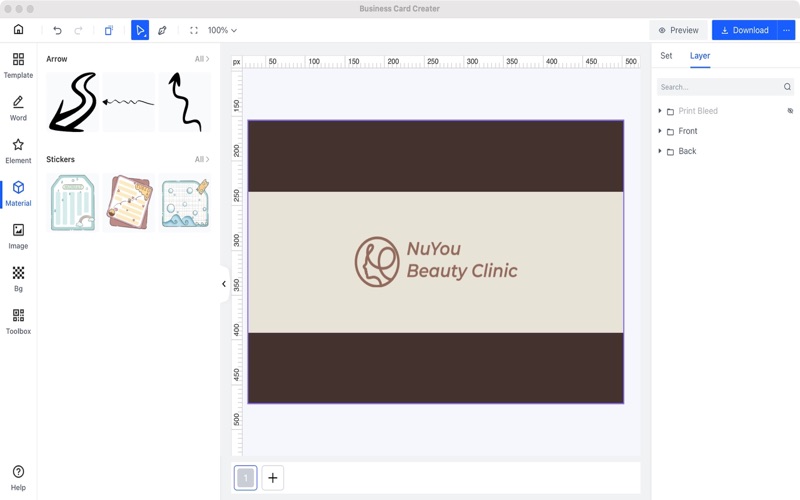Click the Preview button
800x500 pixels.
(x=679, y=30)
